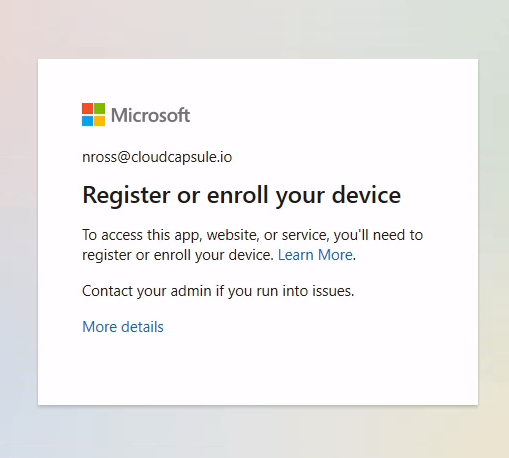Click the word 'Register' in the heading
This screenshot has height=458, width=509.
[x=126, y=195]
